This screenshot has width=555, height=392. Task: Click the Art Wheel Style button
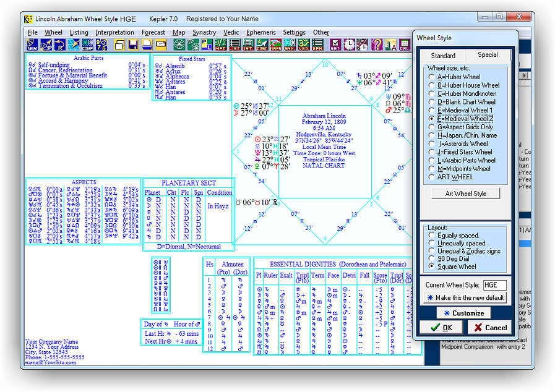465,194
